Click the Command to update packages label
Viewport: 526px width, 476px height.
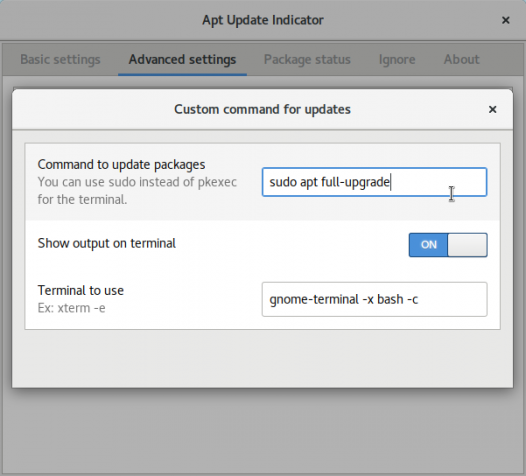click(x=121, y=165)
